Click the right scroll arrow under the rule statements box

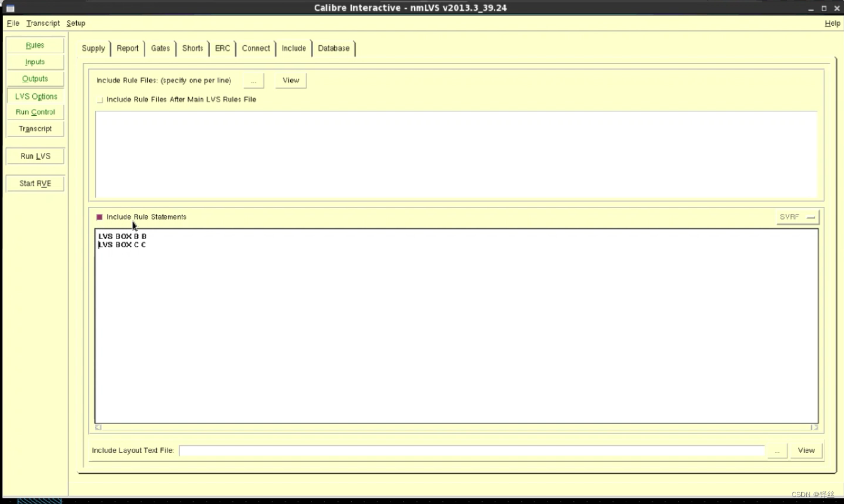click(x=814, y=427)
